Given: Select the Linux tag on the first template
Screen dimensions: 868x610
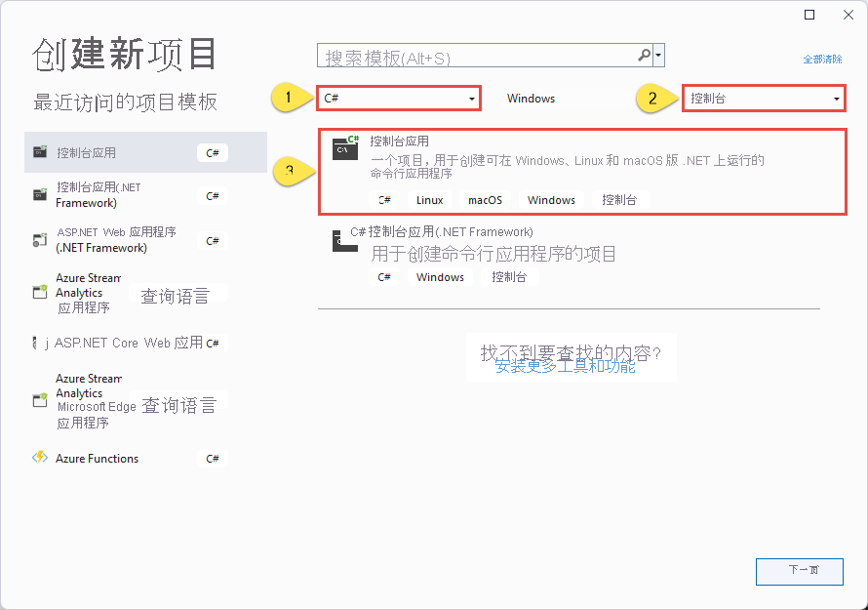Looking at the screenshot, I should click(429, 199).
